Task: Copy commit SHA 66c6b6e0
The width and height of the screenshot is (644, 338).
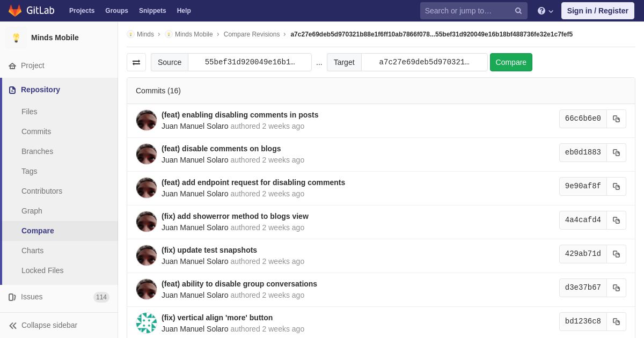Action: coord(616,119)
